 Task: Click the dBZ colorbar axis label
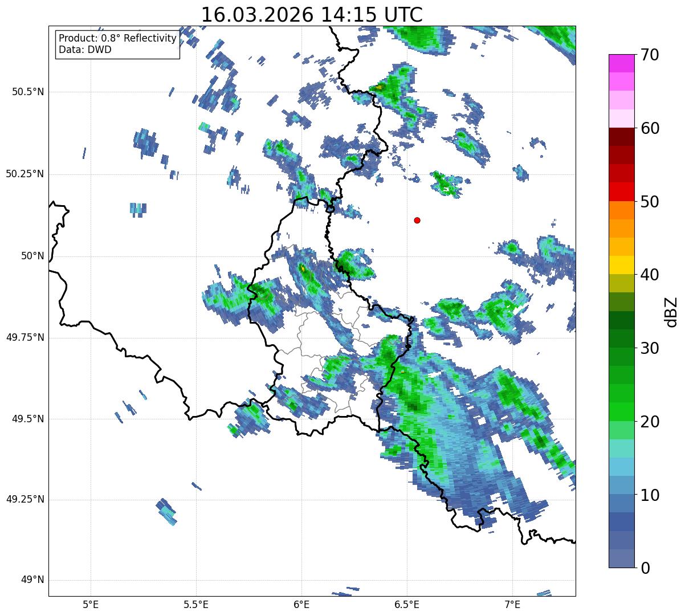coord(671,311)
